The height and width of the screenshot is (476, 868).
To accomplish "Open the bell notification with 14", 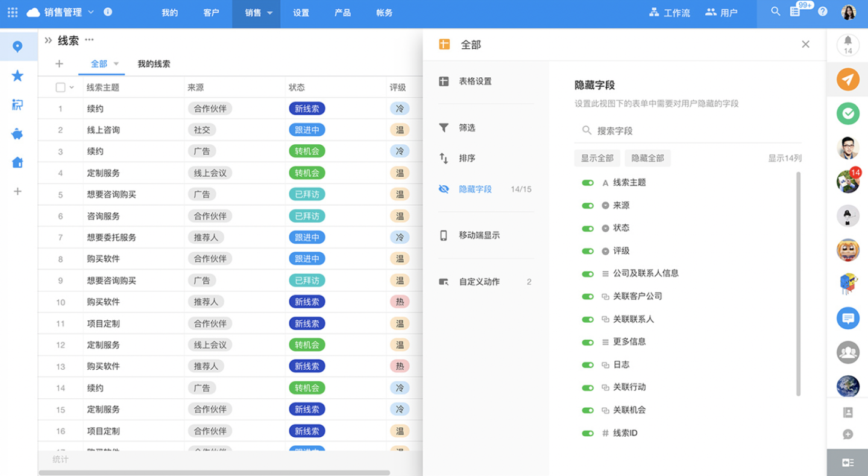I will pos(848,44).
